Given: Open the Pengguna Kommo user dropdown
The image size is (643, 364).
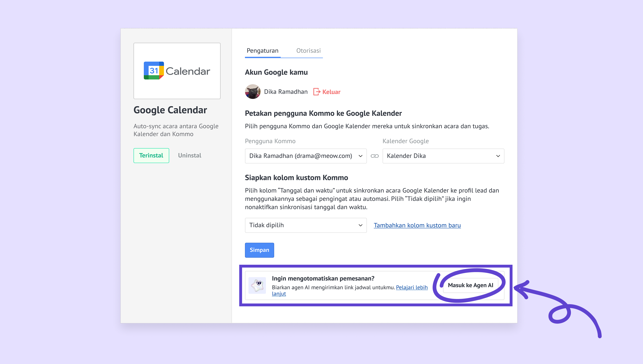Looking at the screenshot, I should (x=305, y=156).
